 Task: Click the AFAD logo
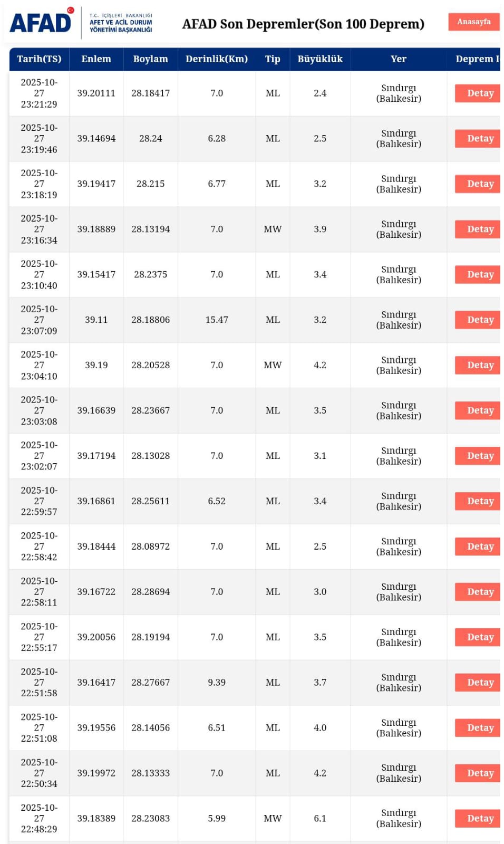pos(41,22)
